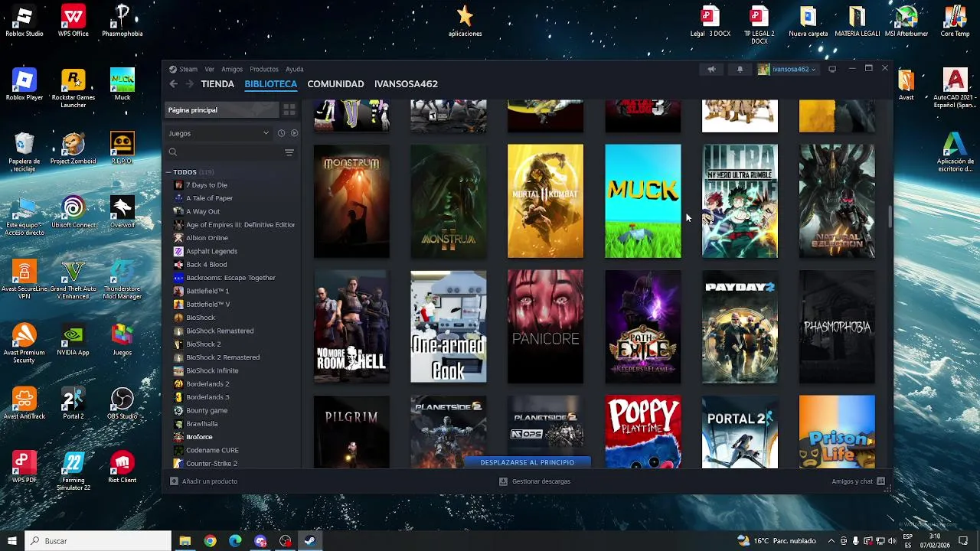Open NVIDIA App desktop shortcut
The width and height of the screenshot is (980, 551).
click(x=73, y=340)
